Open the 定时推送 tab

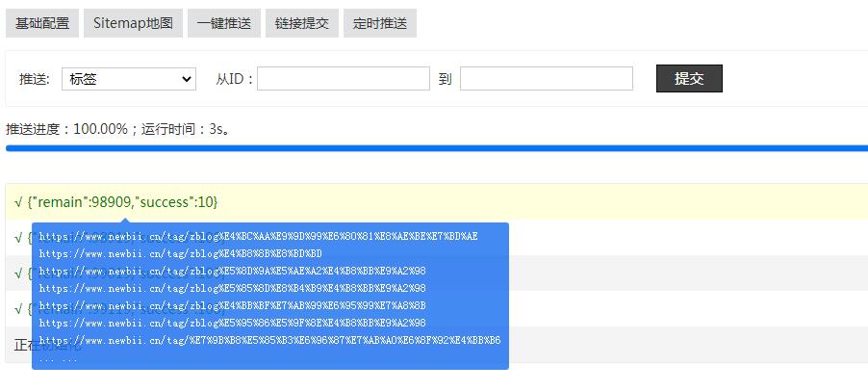pyautogui.click(x=379, y=24)
